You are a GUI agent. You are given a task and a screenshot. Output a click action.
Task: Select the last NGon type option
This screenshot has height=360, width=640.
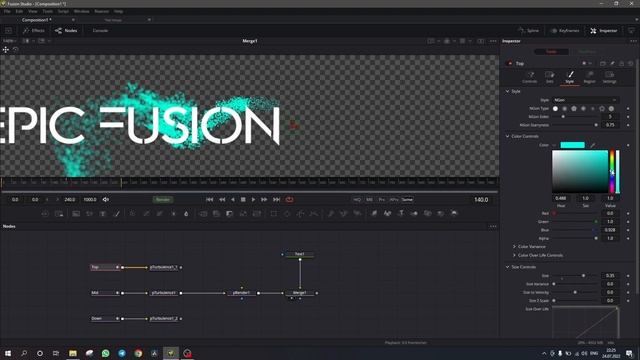pyautogui.click(x=611, y=109)
